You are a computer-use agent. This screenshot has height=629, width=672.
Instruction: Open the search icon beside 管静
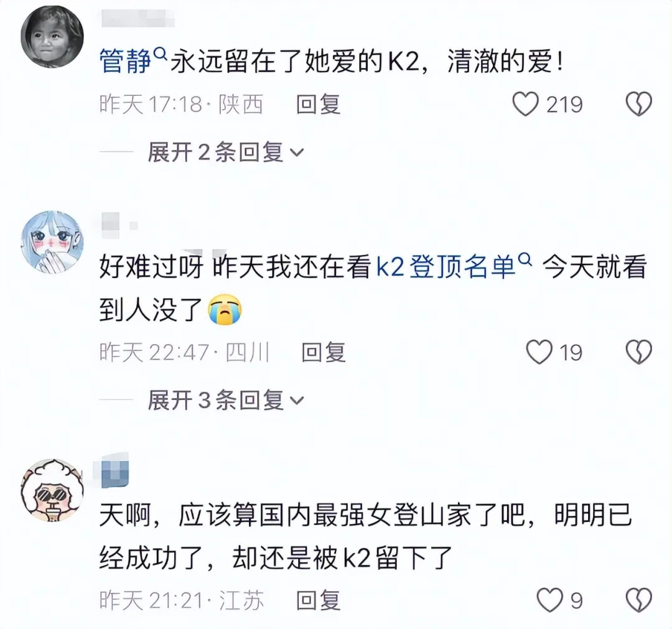pos(161,54)
